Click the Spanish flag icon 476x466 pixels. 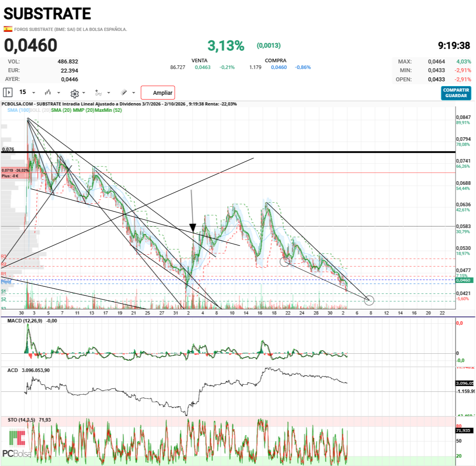click(x=8, y=29)
